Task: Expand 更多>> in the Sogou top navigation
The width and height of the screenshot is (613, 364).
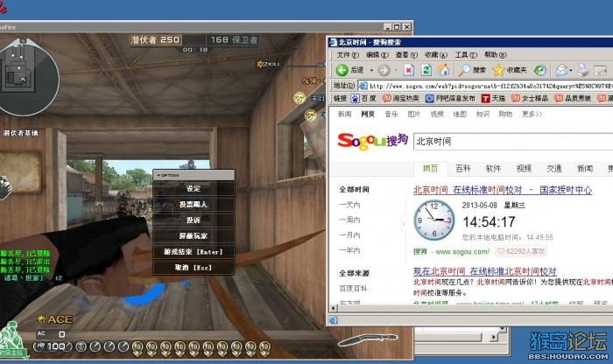Action: click(x=532, y=114)
